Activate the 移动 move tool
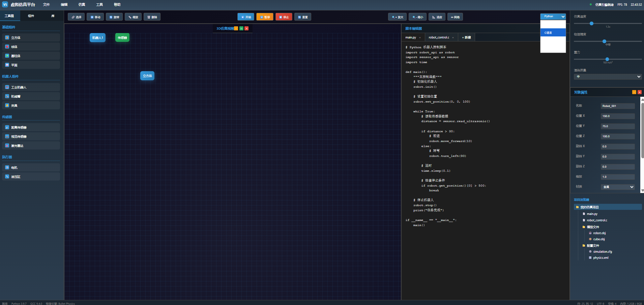The image size is (644, 305). pos(95,17)
